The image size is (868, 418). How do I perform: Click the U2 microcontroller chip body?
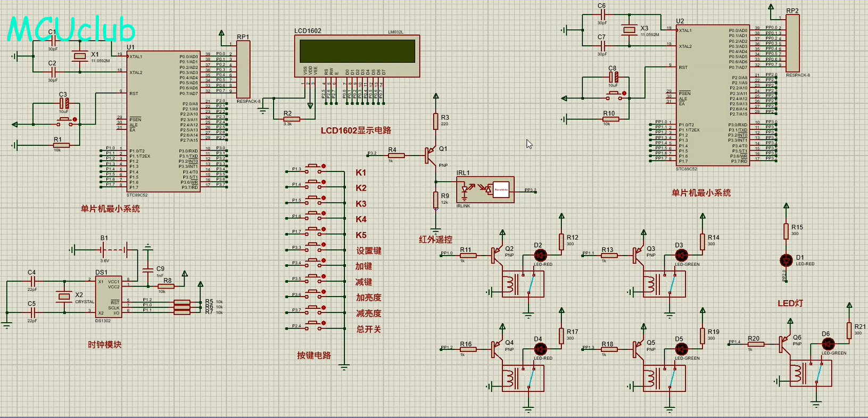coord(712,96)
